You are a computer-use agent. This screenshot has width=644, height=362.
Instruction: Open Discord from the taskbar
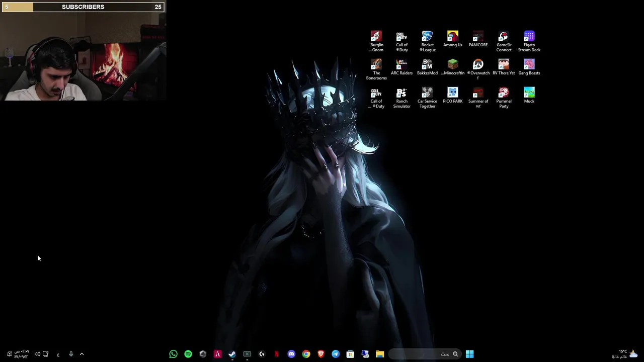[291, 354]
